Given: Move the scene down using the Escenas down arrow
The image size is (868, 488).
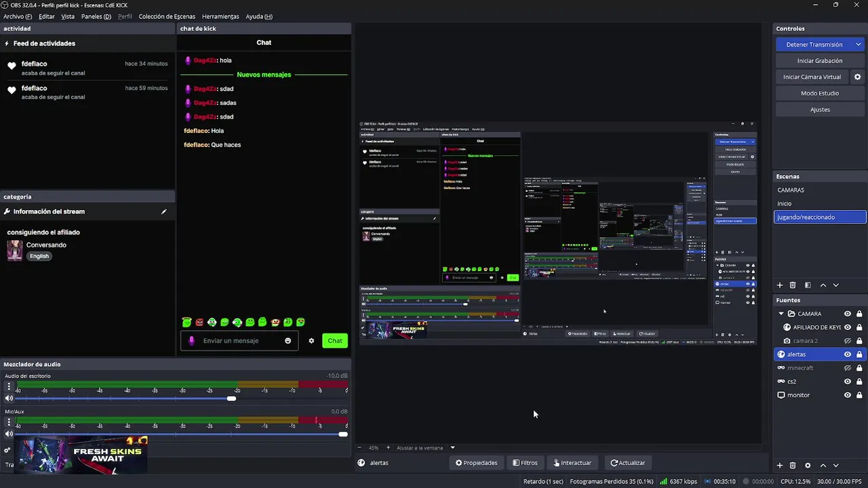Looking at the screenshot, I should click(835, 285).
